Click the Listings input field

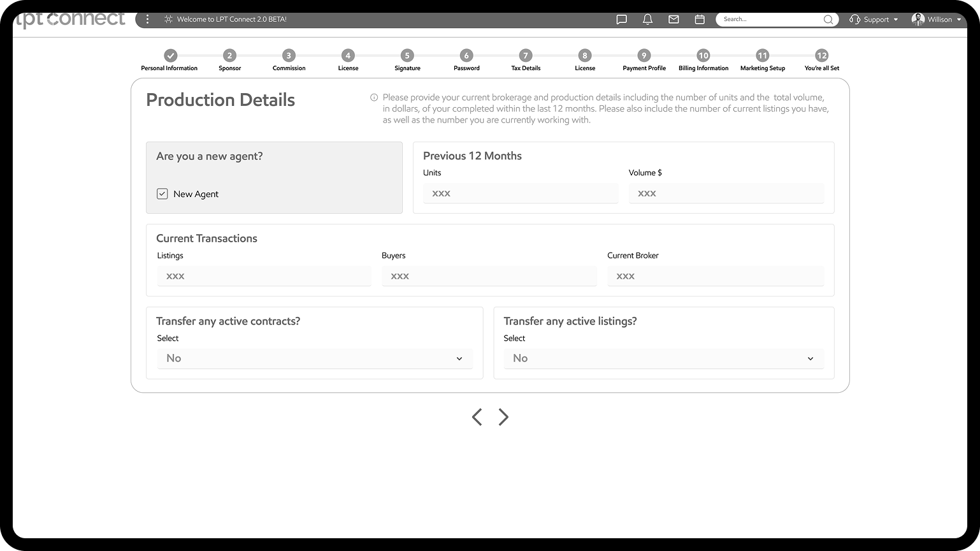264,276
